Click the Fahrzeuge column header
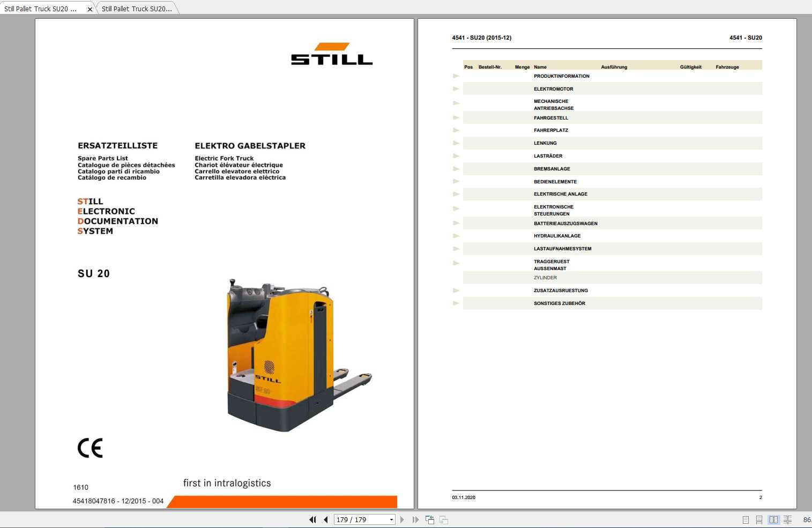812x528 pixels. [x=727, y=67]
